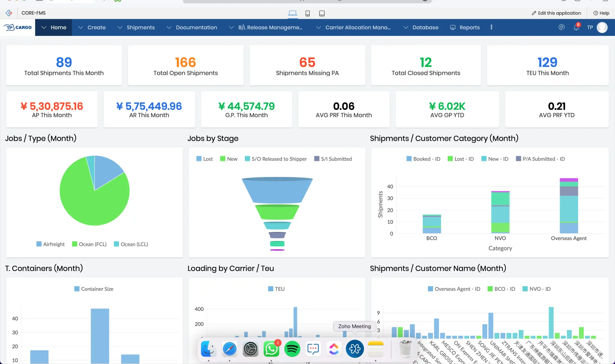The image size is (615, 364).
Task: Toggle Container Size legend entry
Action: [94, 289]
